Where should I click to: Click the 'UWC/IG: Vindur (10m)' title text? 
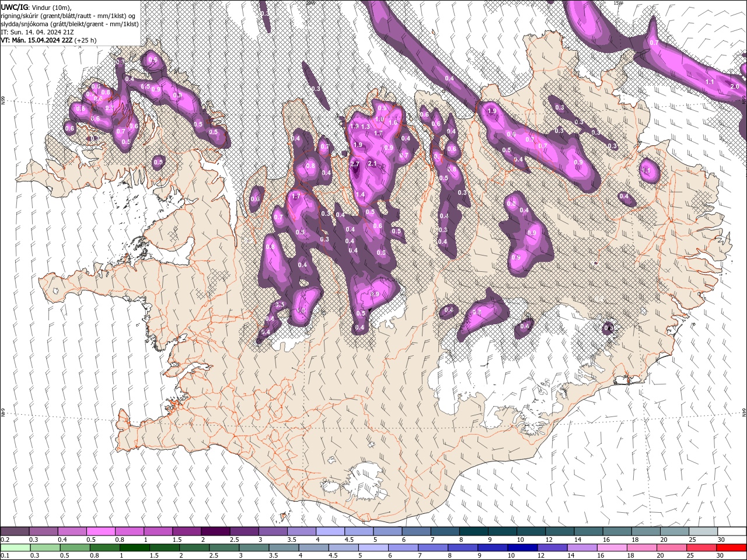(36, 7)
